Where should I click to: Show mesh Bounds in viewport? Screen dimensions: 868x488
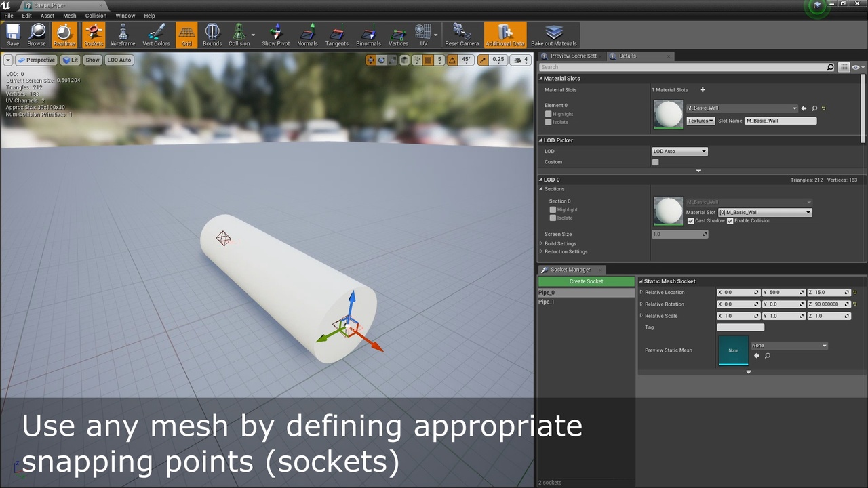(212, 35)
